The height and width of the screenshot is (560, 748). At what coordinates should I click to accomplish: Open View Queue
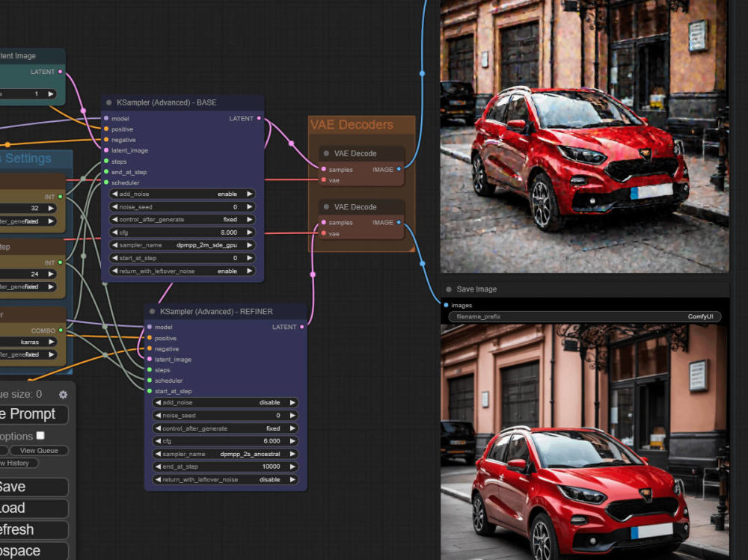pos(38,450)
